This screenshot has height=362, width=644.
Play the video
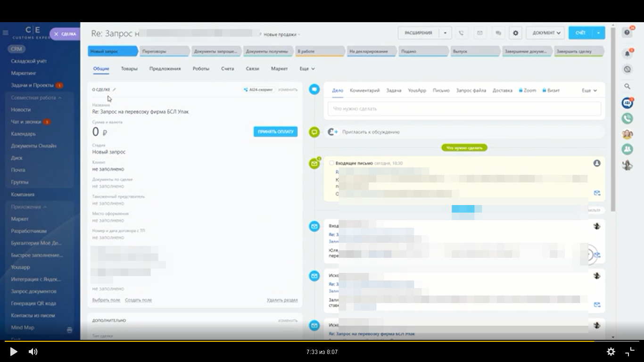pos(14,352)
